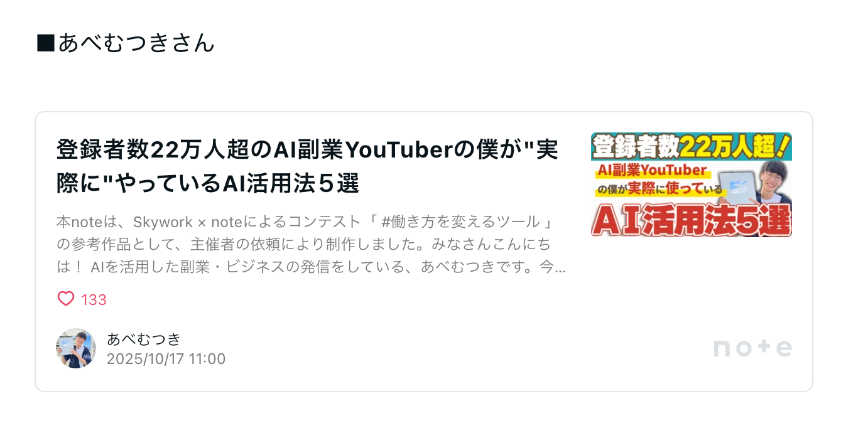Click the 133 likes count

94,300
